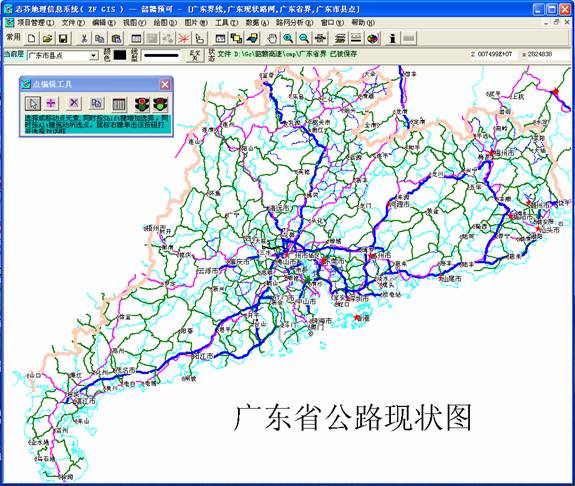Open the 绘图 menu
Image resolution: width=575 pixels, height=486 pixels.
165,23
